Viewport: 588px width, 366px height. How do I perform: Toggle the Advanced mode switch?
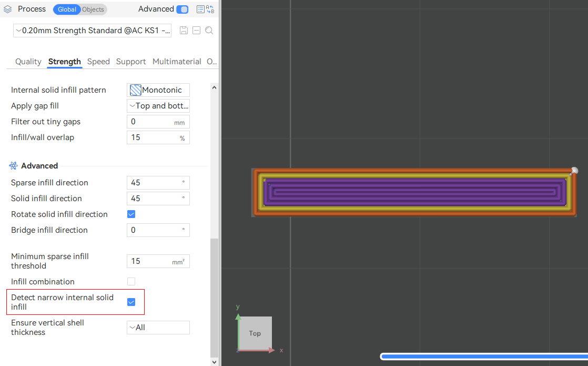tap(183, 9)
